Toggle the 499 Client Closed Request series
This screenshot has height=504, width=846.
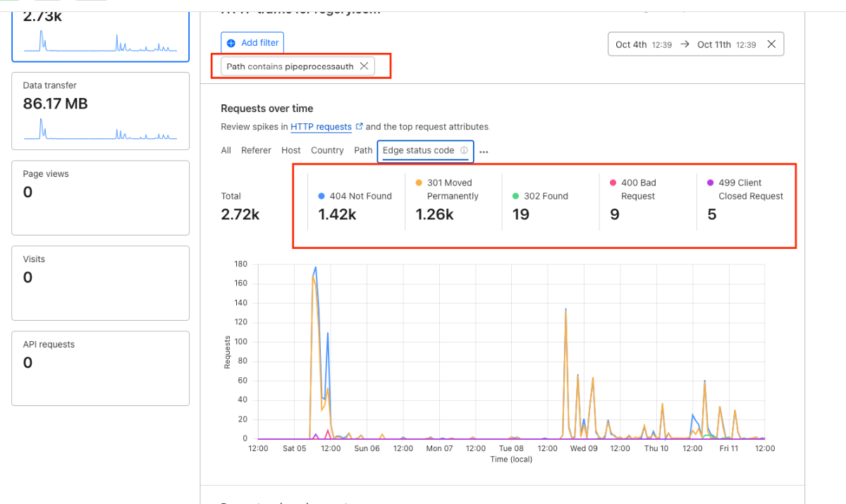coord(745,189)
